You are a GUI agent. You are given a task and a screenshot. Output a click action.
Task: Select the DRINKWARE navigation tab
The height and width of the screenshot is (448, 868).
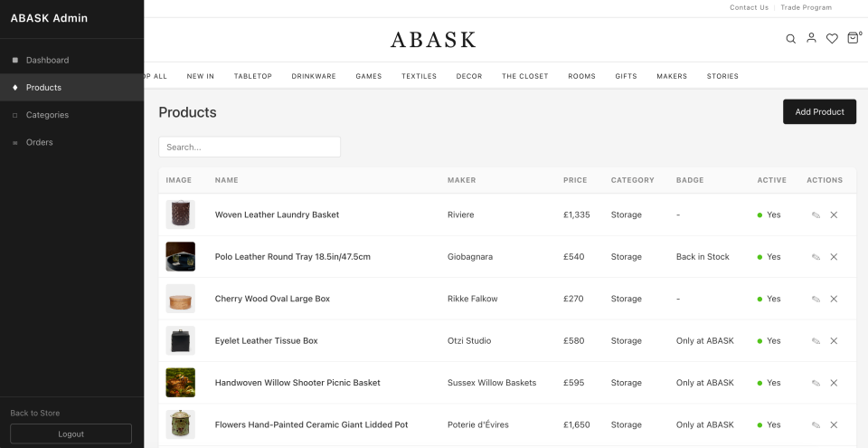(x=314, y=76)
